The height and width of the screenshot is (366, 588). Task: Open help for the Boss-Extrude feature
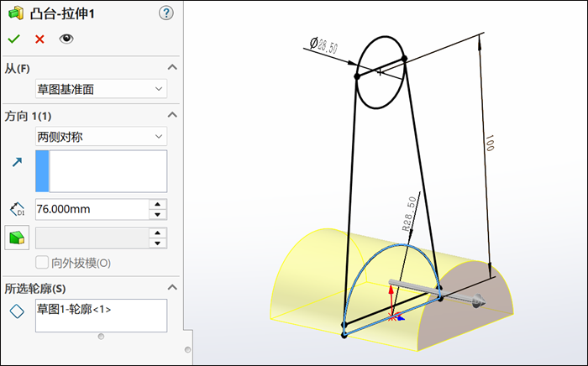[165, 13]
